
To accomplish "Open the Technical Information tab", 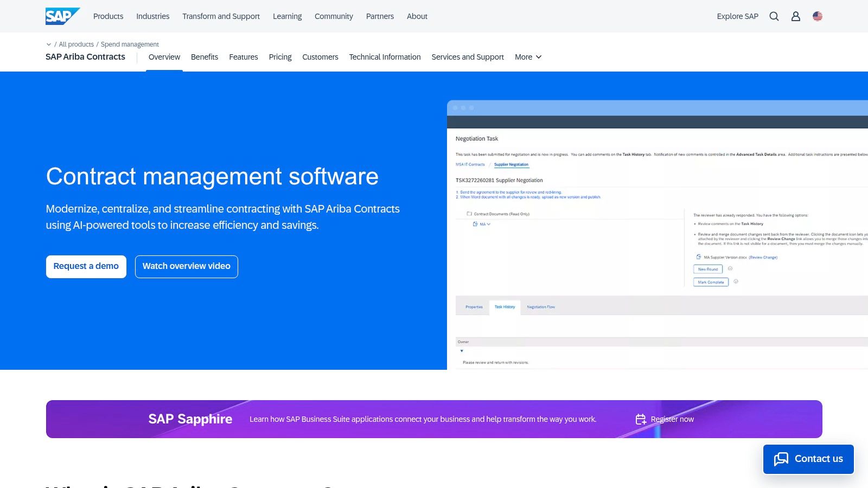I will (x=385, y=57).
